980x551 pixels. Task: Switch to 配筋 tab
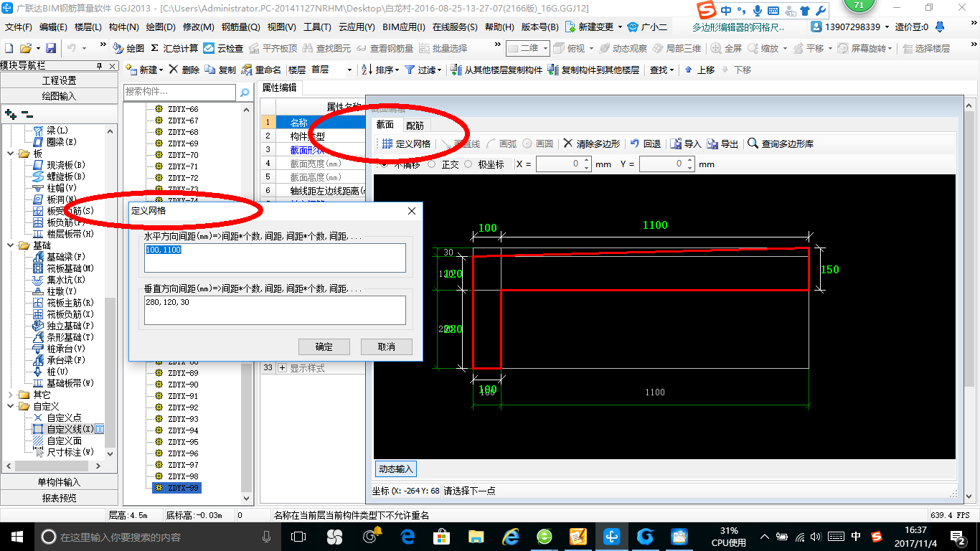click(415, 125)
